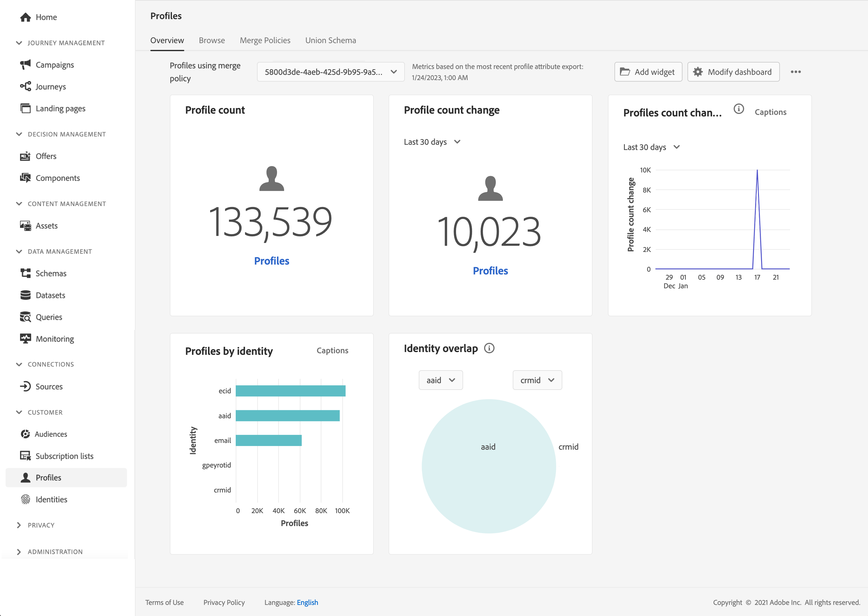Image resolution: width=868 pixels, height=616 pixels.
Task: Toggle Captions on Profiles count change chart
Action: (770, 112)
